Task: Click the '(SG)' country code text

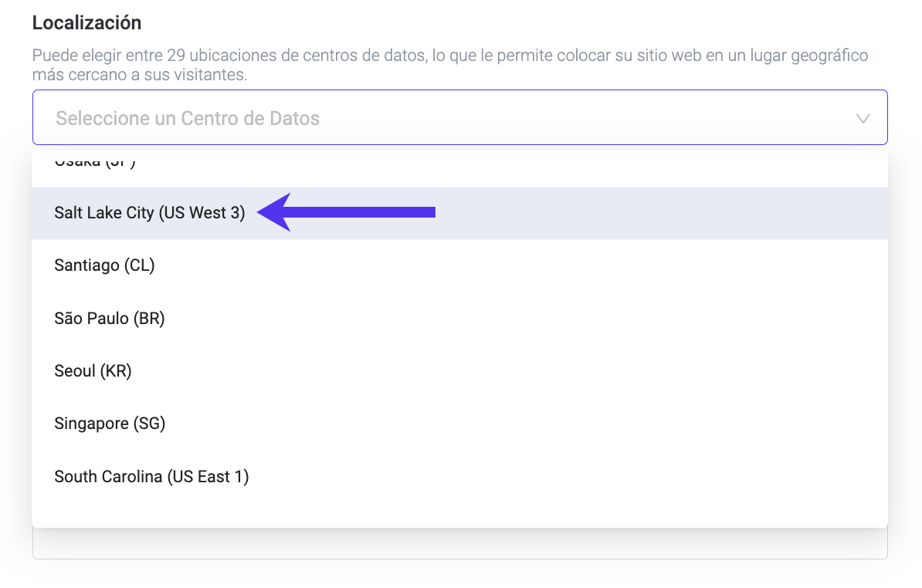Action: pyautogui.click(x=149, y=424)
